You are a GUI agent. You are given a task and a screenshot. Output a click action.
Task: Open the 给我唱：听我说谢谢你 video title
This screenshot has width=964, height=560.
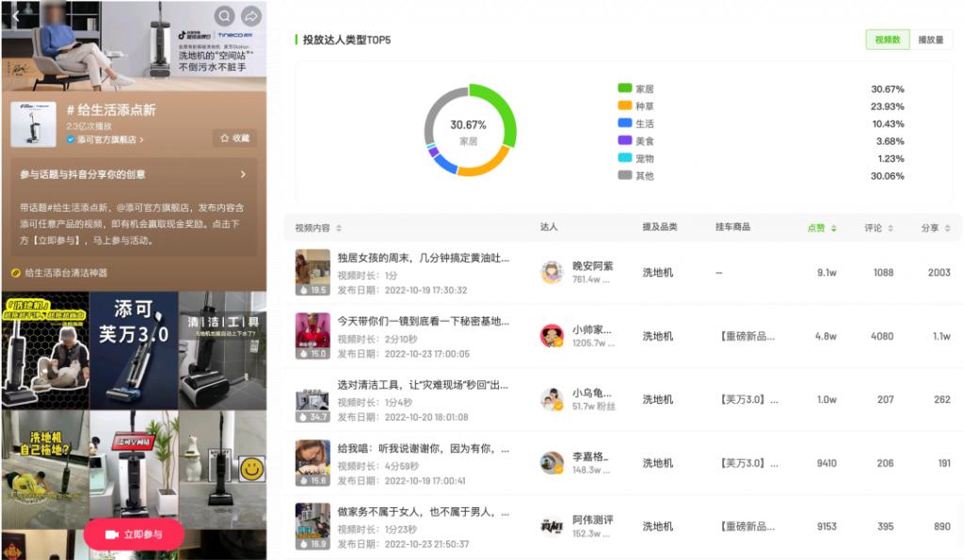pos(423,449)
